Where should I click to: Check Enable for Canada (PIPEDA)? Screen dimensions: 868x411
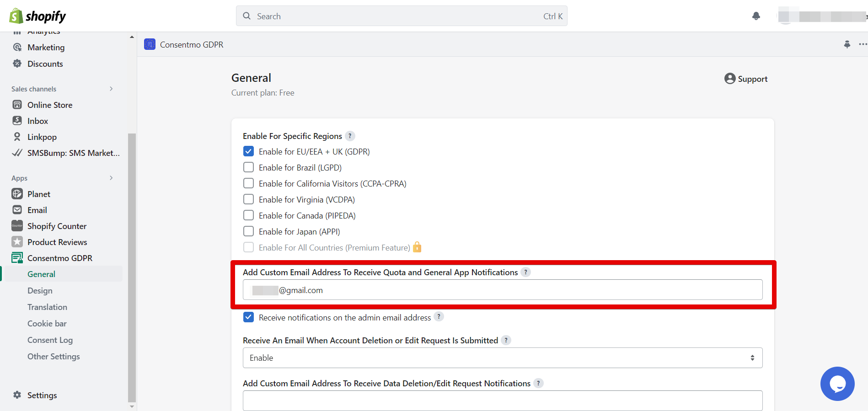coord(248,215)
